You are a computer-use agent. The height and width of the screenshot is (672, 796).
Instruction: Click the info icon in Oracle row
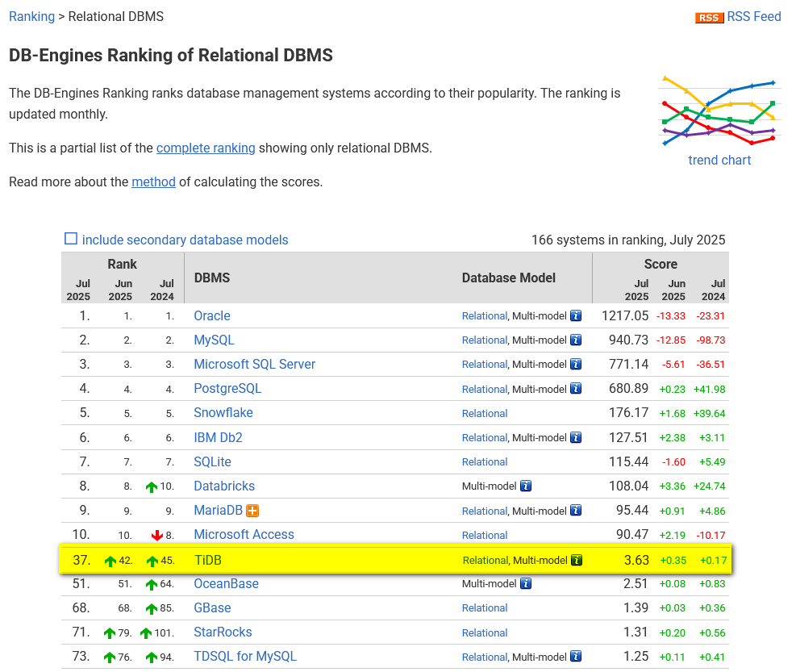(576, 316)
